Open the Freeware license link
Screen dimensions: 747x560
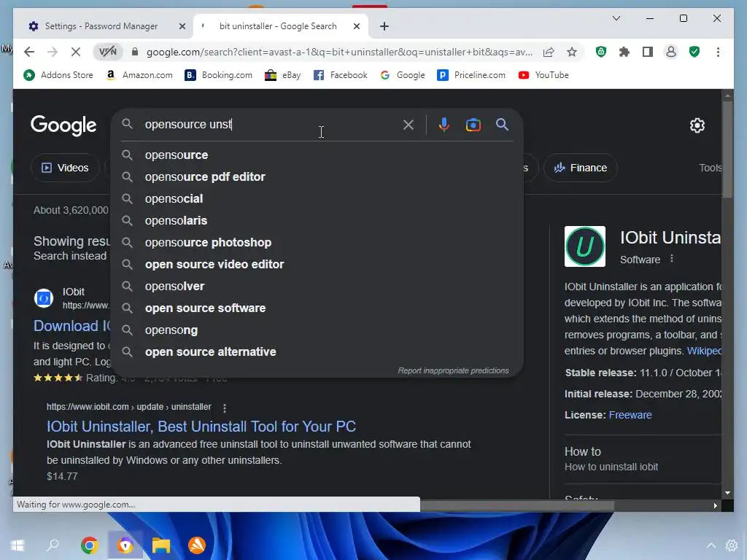(x=630, y=415)
